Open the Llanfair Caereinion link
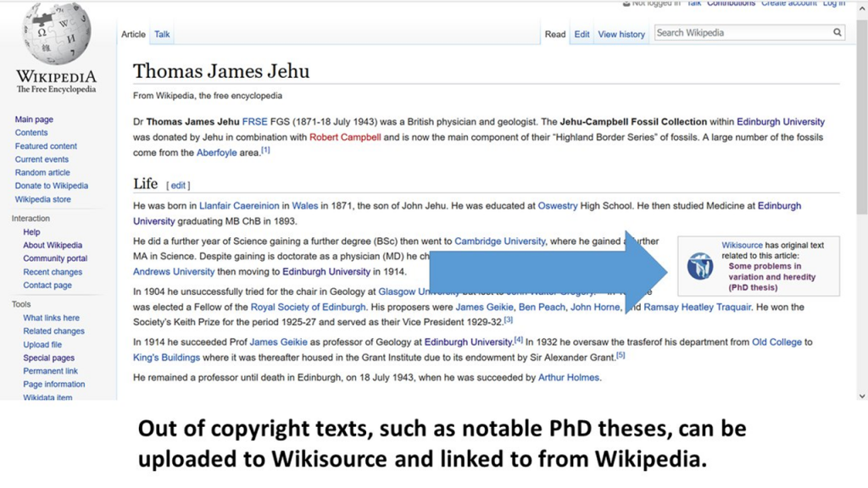 coord(239,206)
